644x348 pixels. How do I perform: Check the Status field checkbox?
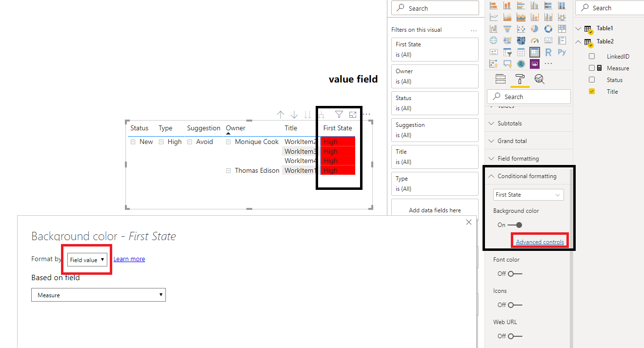592,80
